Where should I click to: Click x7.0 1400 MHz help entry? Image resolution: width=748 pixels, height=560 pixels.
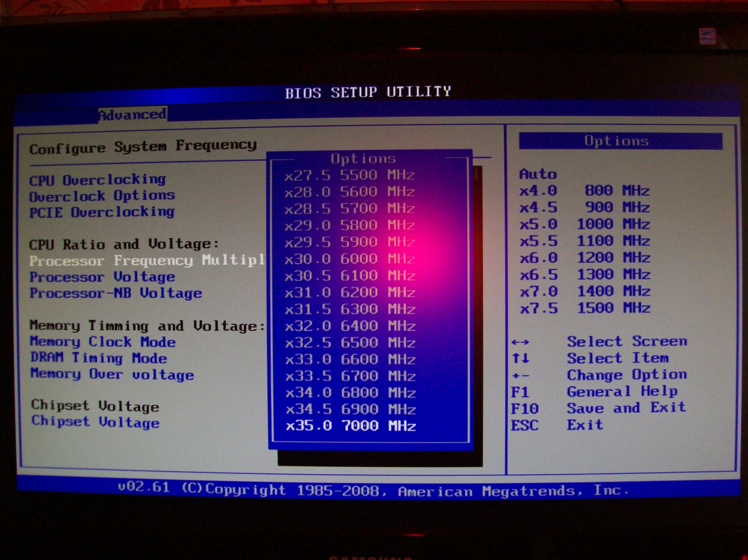(585, 291)
